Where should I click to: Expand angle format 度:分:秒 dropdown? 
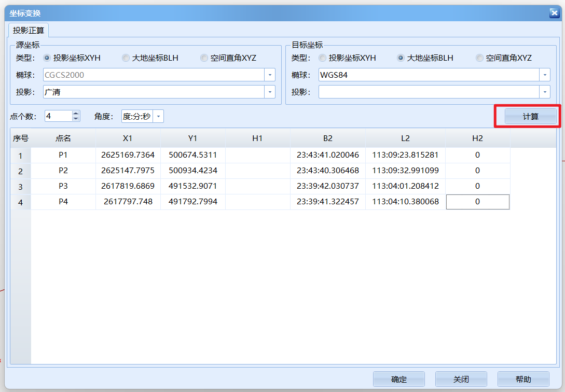[x=158, y=116]
